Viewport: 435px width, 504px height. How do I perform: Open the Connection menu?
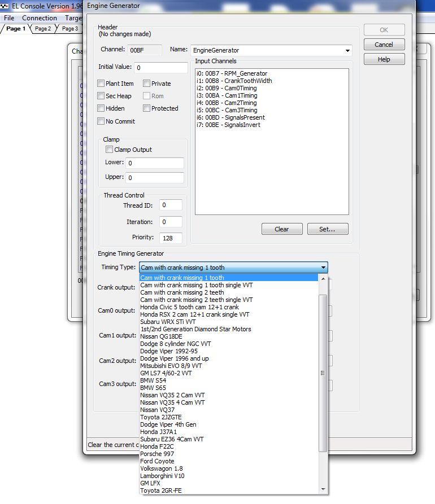coord(40,18)
